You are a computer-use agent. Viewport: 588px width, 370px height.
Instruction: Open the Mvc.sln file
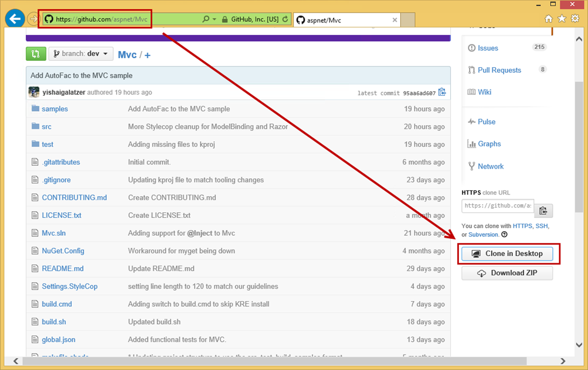53,233
